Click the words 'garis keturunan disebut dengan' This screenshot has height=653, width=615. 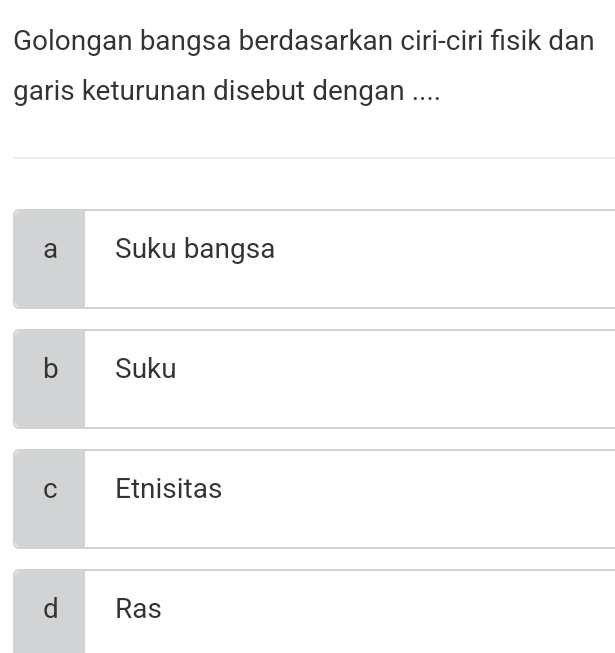coord(210,92)
